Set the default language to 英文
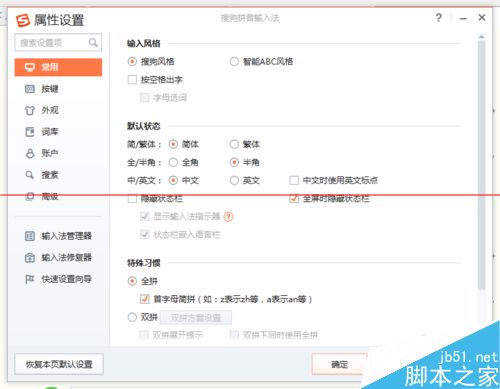 (234, 180)
